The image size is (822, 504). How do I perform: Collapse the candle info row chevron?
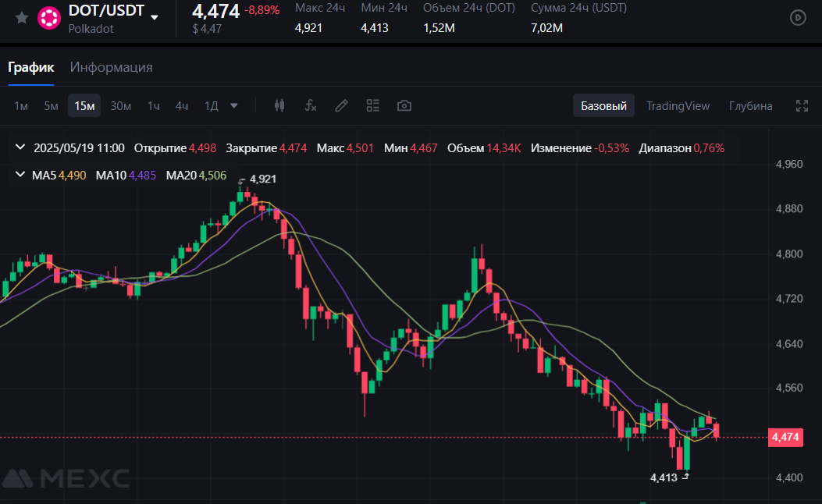(x=20, y=147)
